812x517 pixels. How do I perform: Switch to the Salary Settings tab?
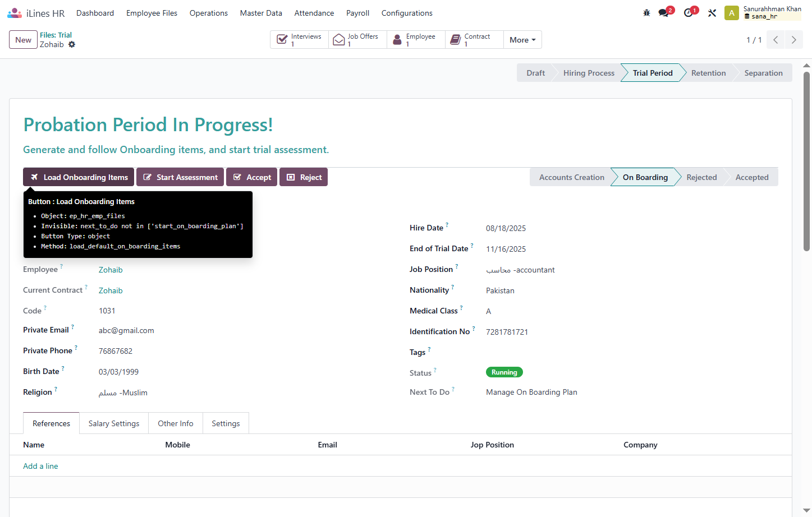(x=114, y=423)
